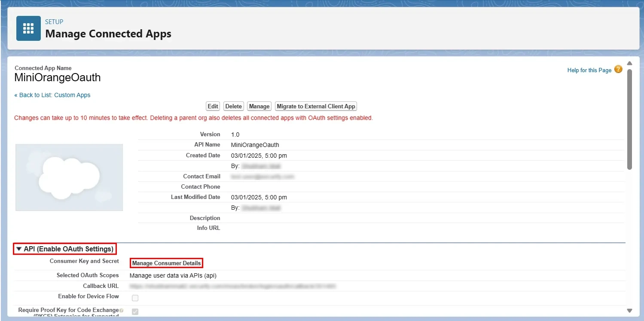644x321 pixels.
Task: Click Migrate to External Client App
Action: click(316, 106)
